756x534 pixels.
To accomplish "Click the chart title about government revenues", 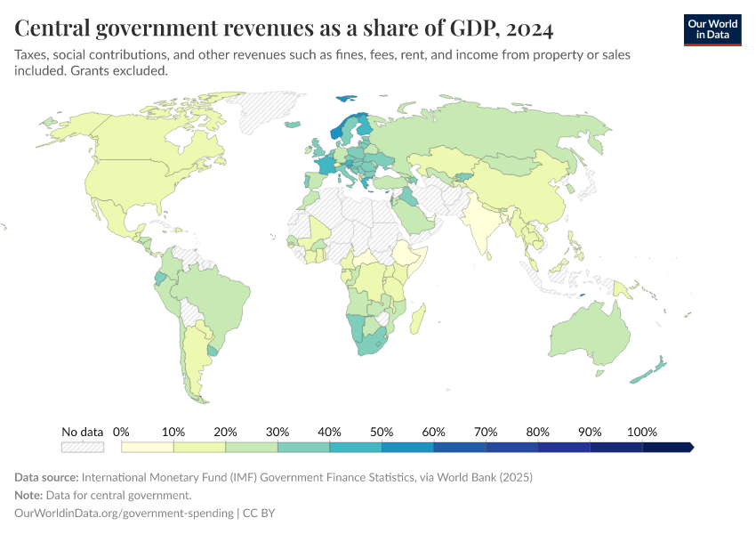I will click(x=284, y=29).
